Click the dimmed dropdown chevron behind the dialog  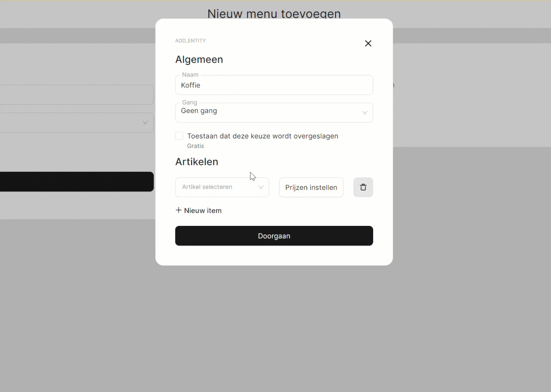(145, 122)
